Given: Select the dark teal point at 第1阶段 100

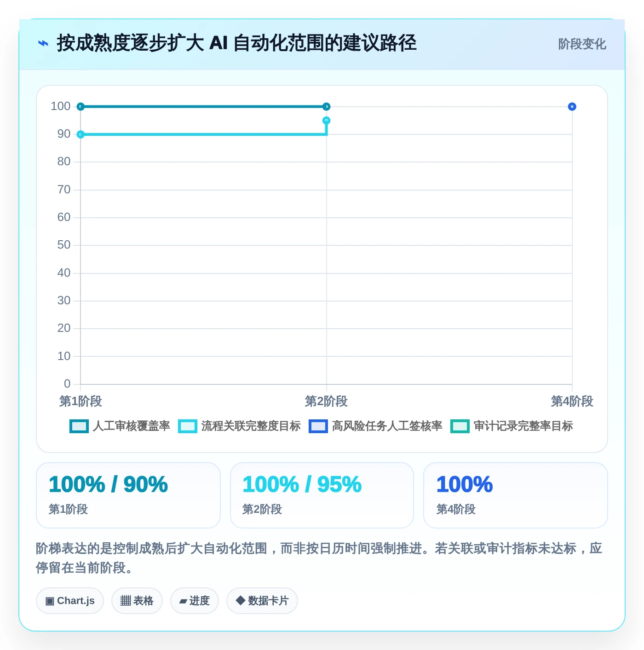Looking at the screenshot, I should pyautogui.click(x=80, y=107).
